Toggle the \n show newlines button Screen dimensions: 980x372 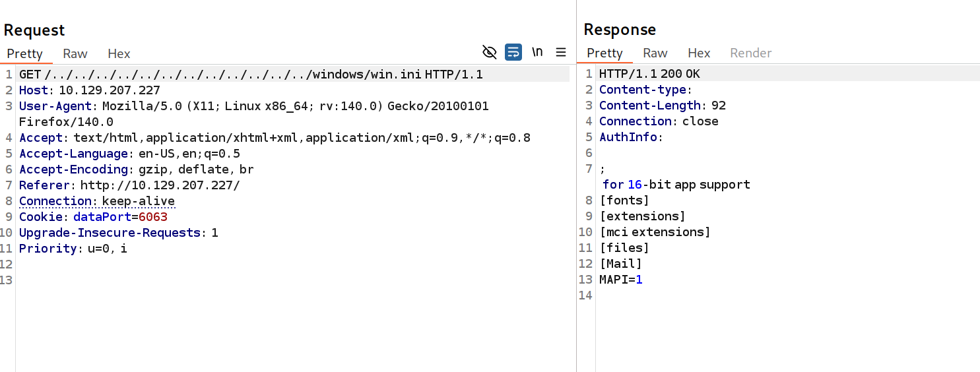tap(537, 52)
